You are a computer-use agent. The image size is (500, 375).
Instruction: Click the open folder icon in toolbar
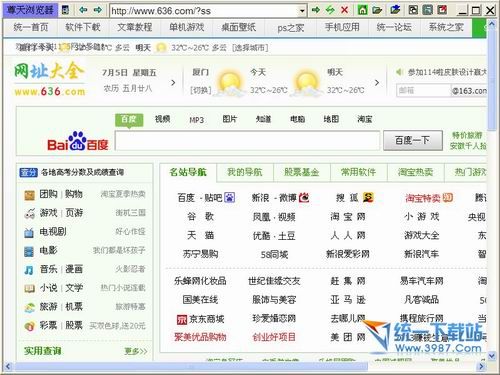pyautogui.click(x=377, y=10)
